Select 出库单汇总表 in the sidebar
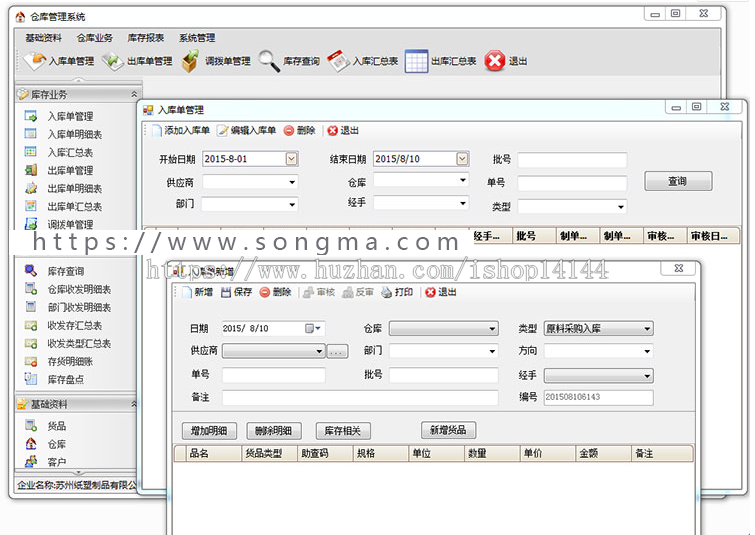755x535 pixels. point(75,207)
